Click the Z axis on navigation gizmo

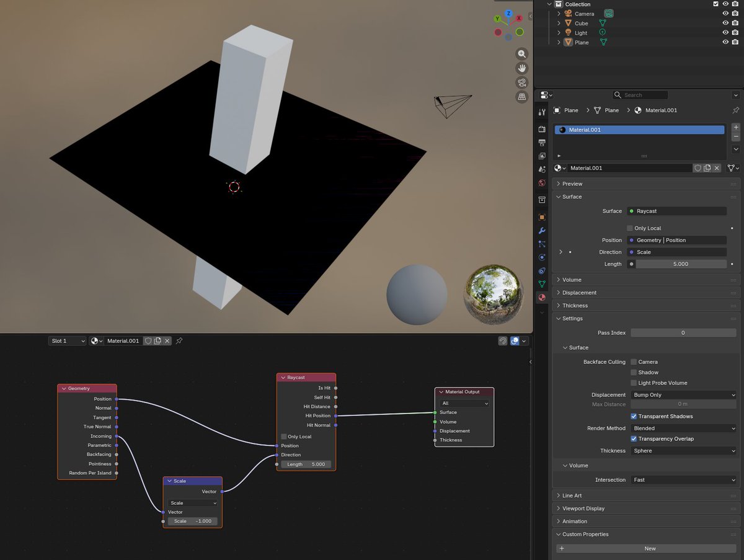[508, 14]
